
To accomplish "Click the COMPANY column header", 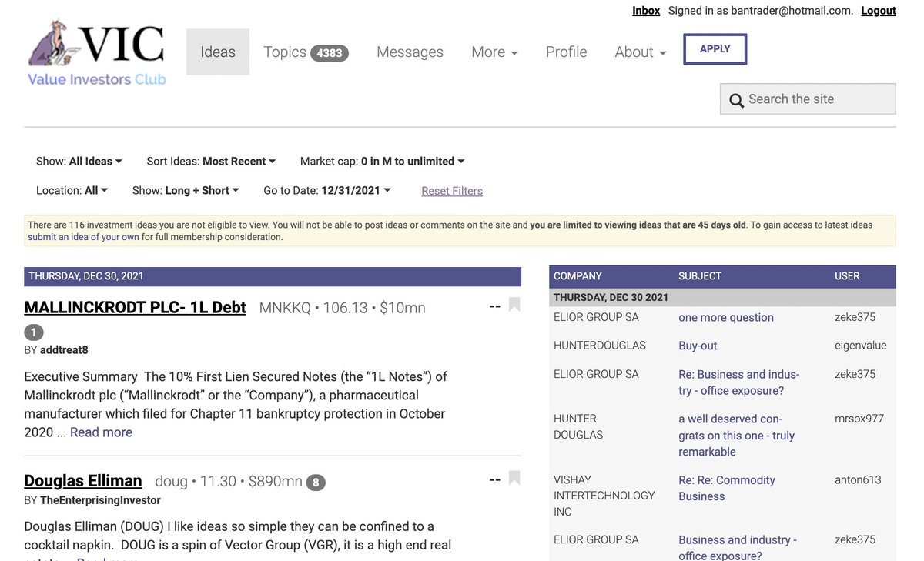I will 577,276.
